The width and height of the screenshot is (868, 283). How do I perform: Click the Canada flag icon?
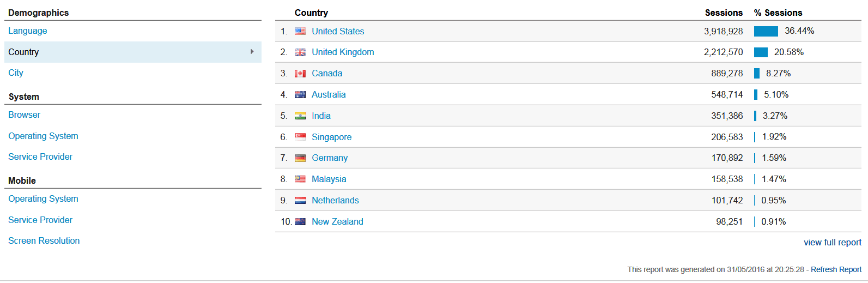click(300, 74)
